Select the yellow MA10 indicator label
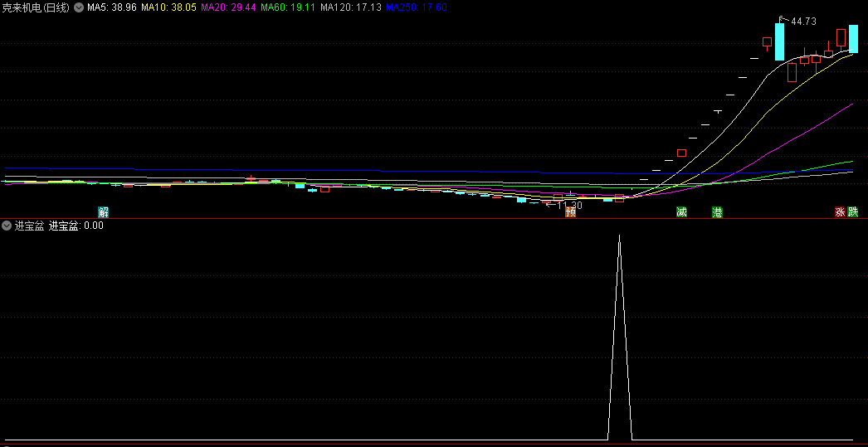 [x=168, y=7]
